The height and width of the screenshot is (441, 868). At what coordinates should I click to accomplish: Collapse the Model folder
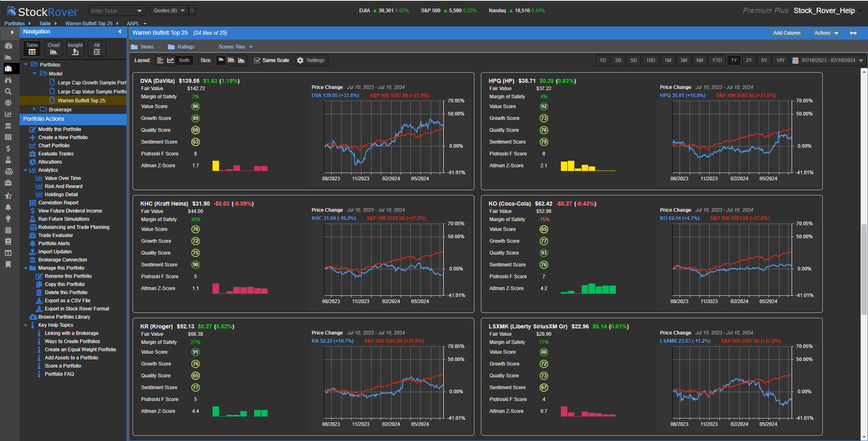(x=35, y=73)
